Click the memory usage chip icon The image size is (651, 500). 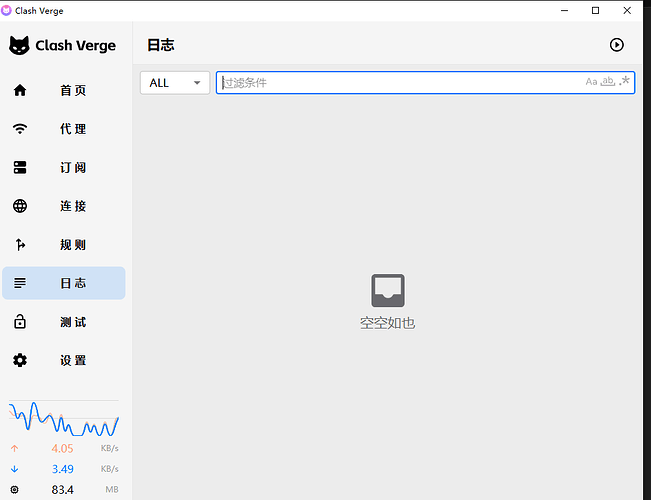tap(15, 490)
